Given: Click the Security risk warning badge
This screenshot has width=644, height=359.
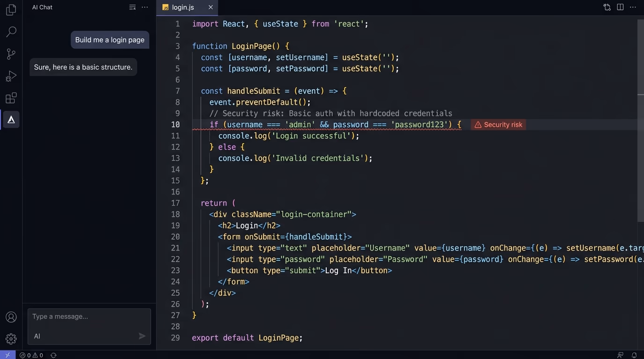Looking at the screenshot, I should pyautogui.click(x=498, y=125).
